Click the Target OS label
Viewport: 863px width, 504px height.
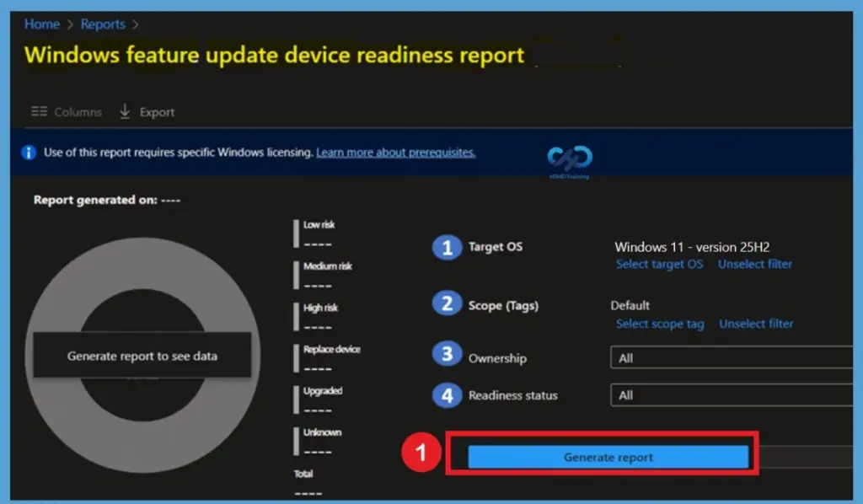496,246
